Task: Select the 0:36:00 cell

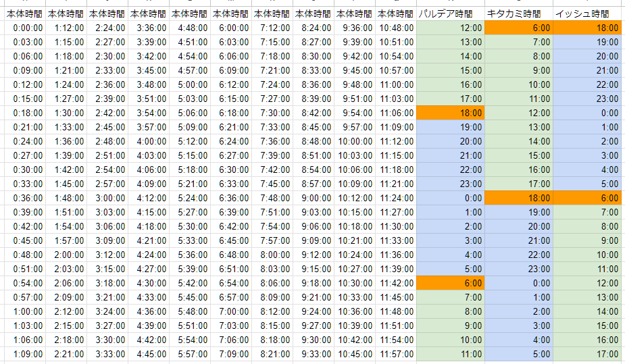Action: coord(25,198)
